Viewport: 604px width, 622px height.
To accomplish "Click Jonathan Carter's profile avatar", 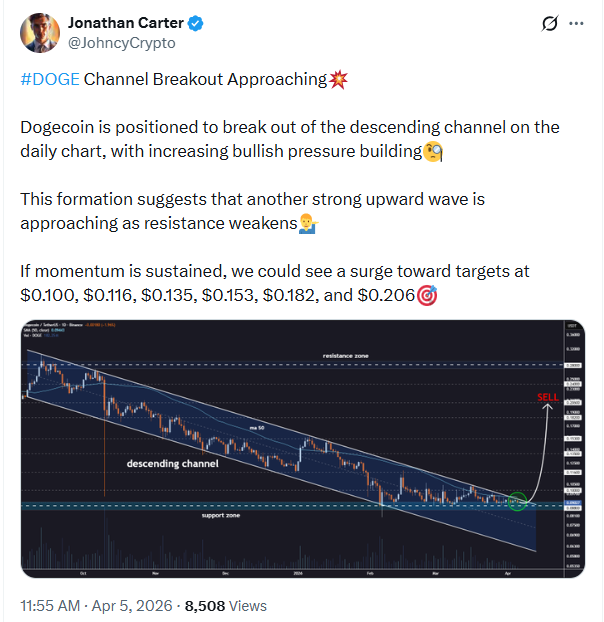I will (41, 32).
